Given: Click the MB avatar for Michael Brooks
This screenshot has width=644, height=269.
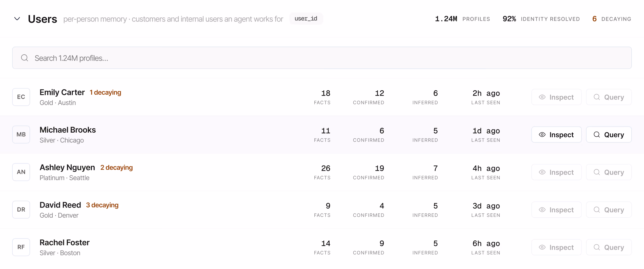Looking at the screenshot, I should (x=21, y=134).
